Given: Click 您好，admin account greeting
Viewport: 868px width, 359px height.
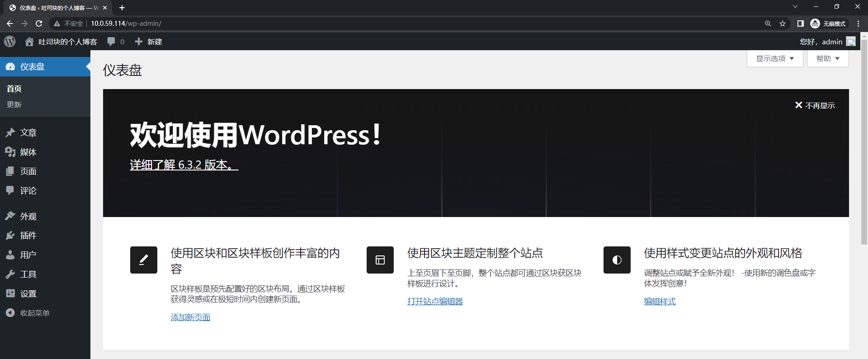Looking at the screenshot, I should 821,42.
